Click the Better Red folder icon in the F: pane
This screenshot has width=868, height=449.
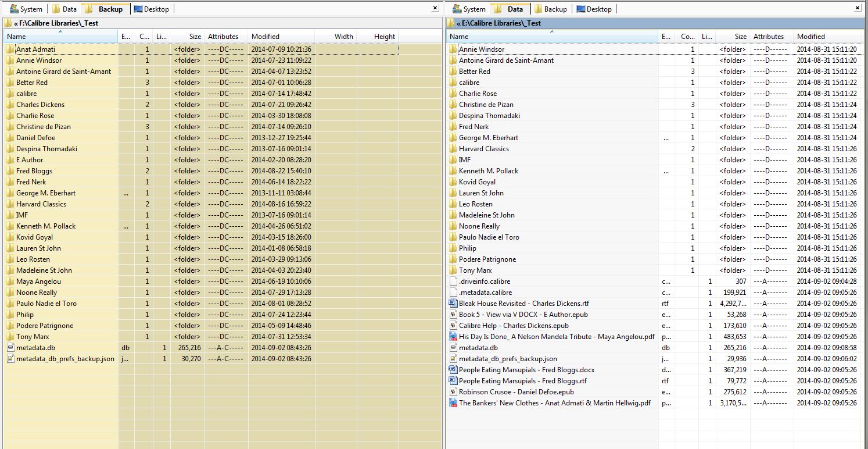point(10,83)
